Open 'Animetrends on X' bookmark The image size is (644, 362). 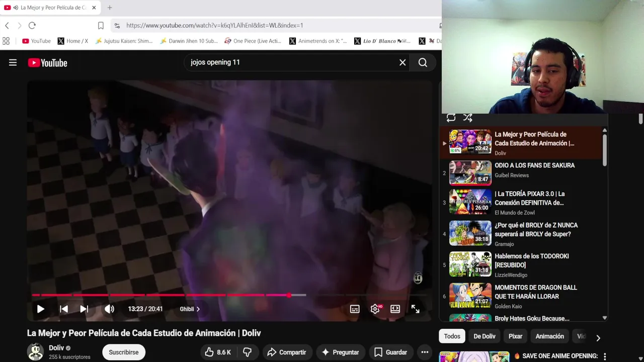tap(318, 41)
